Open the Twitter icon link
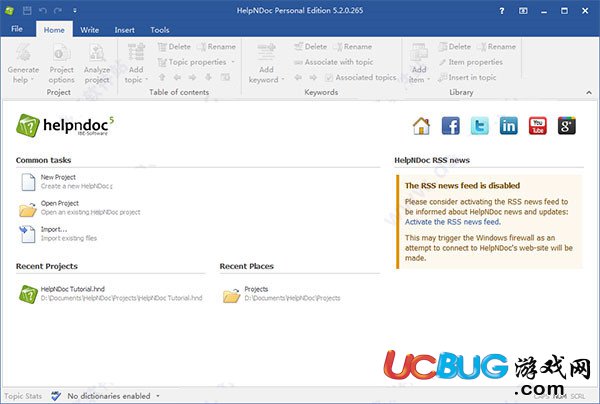 click(479, 125)
